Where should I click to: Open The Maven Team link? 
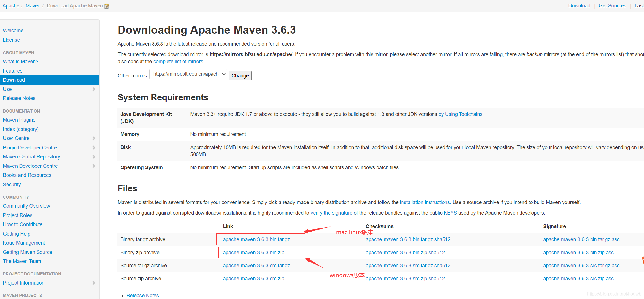coord(22,261)
